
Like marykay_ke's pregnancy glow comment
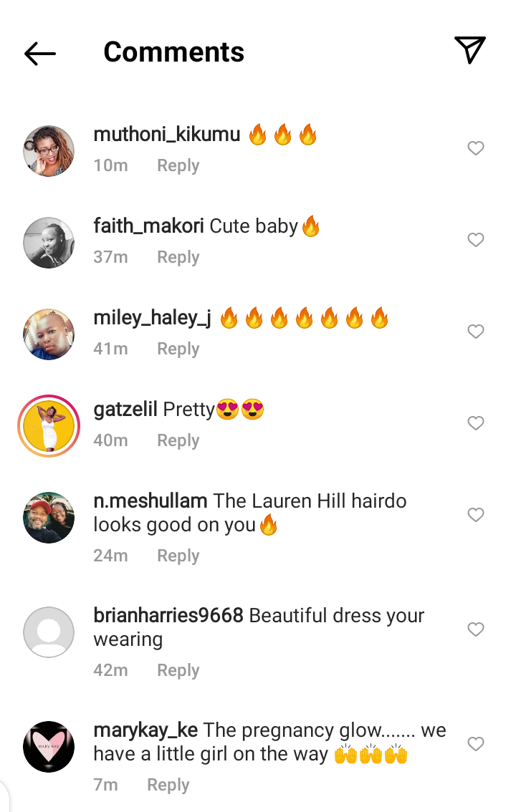coord(476,744)
